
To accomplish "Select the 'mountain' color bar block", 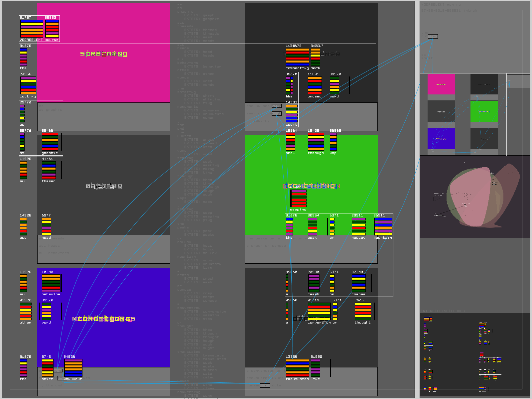I will pyautogui.click(x=383, y=226).
